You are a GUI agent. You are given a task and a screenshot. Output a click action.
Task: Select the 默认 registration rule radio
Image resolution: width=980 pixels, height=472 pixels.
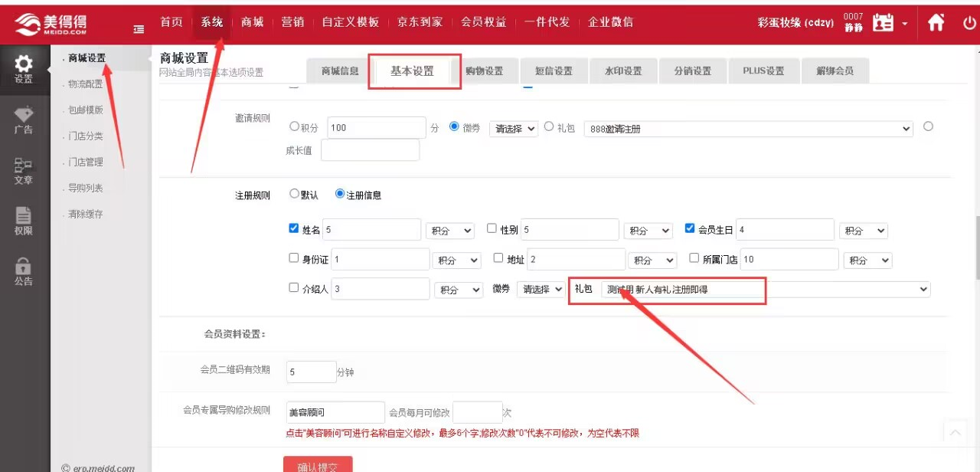point(295,194)
